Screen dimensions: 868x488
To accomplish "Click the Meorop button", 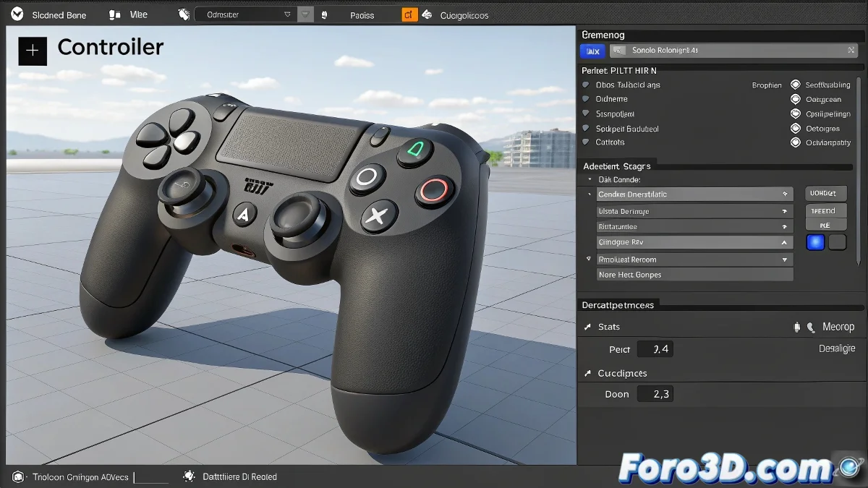I will 838,327.
